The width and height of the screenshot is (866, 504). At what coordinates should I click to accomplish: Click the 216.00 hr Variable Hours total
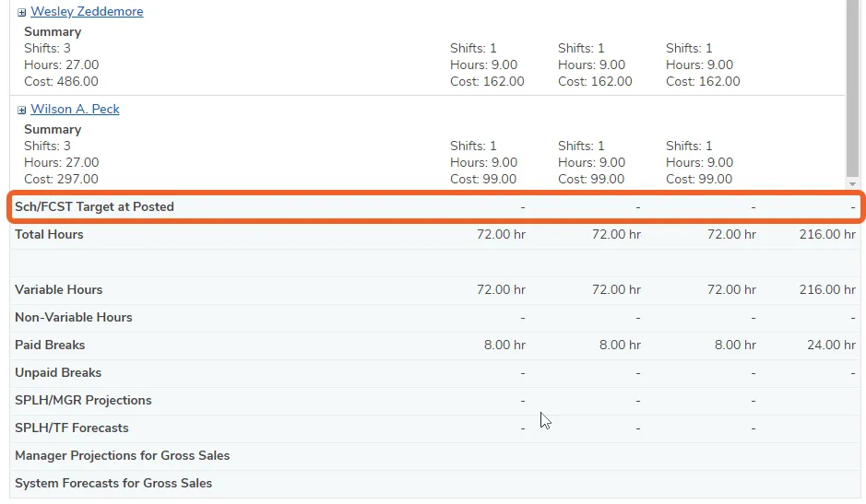tap(826, 289)
